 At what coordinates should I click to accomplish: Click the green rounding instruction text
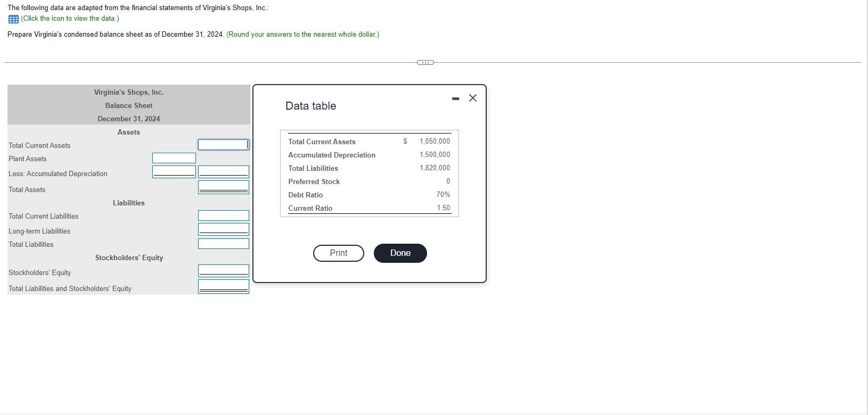click(303, 35)
